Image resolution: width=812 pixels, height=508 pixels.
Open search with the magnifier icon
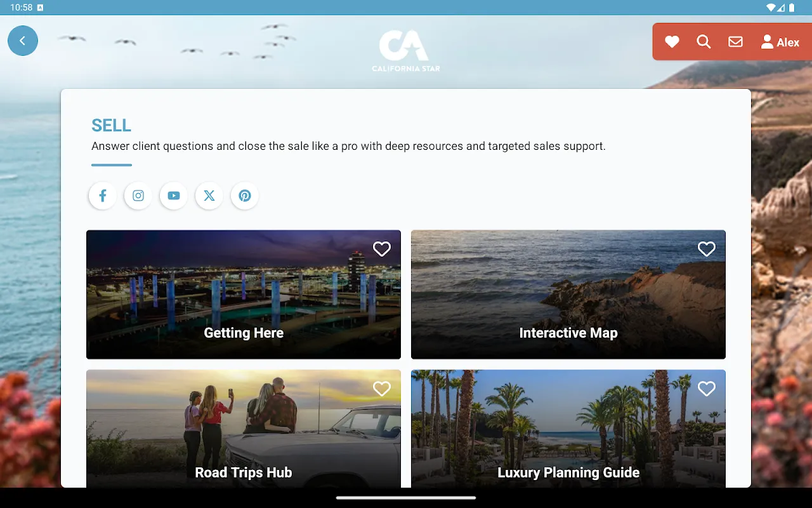pos(704,42)
